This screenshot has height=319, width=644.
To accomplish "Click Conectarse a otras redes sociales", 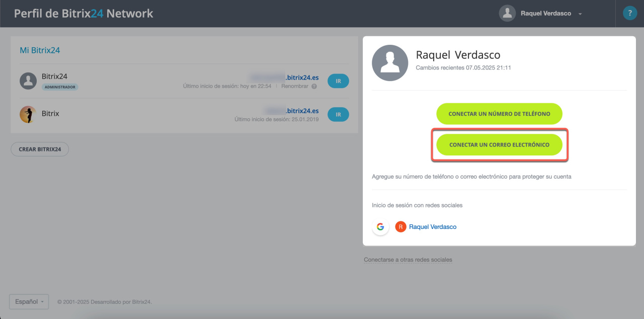I will click(408, 260).
